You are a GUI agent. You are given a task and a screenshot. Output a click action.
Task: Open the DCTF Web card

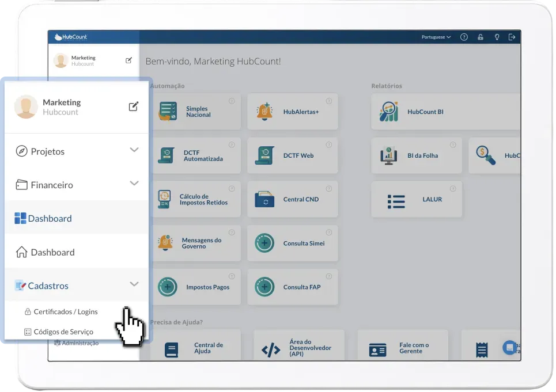click(x=293, y=155)
